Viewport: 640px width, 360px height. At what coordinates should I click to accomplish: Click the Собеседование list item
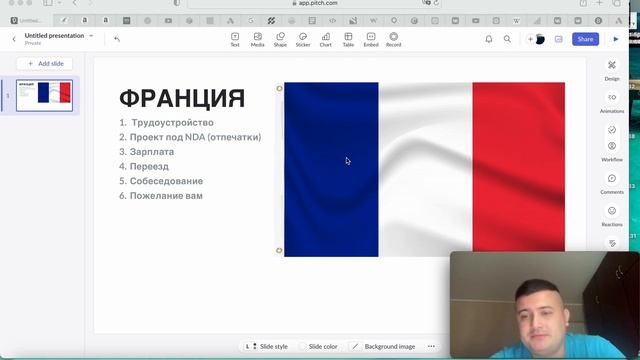166,181
